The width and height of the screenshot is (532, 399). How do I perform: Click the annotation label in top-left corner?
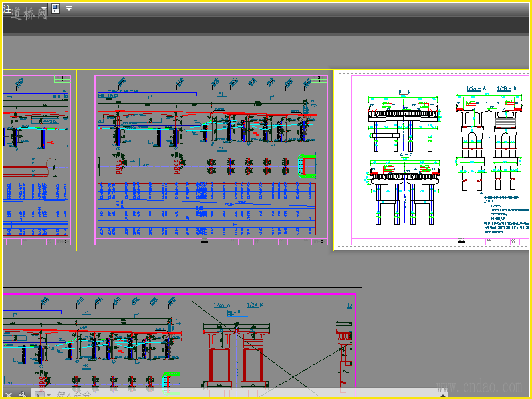tap(7, 9)
